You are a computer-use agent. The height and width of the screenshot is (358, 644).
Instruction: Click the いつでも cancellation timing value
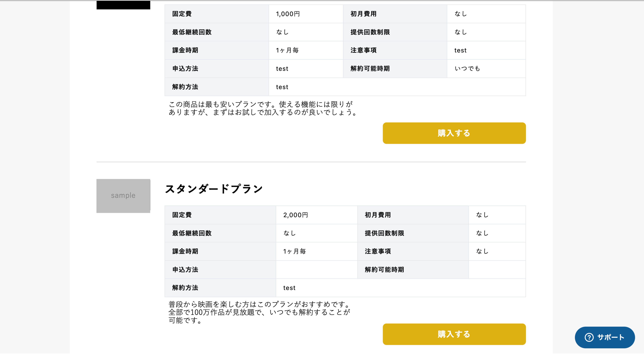467,68
